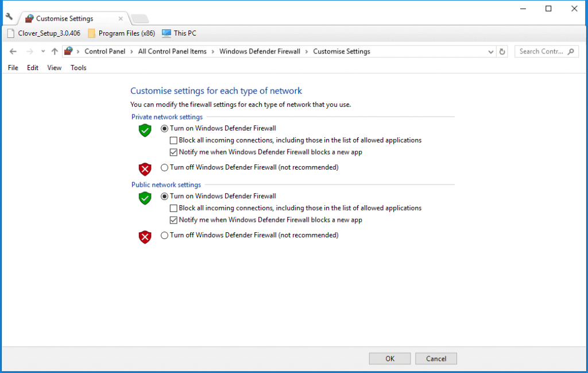588x373 pixels.
Task: Click the Clover wrench icon in title bar
Action: [9, 16]
